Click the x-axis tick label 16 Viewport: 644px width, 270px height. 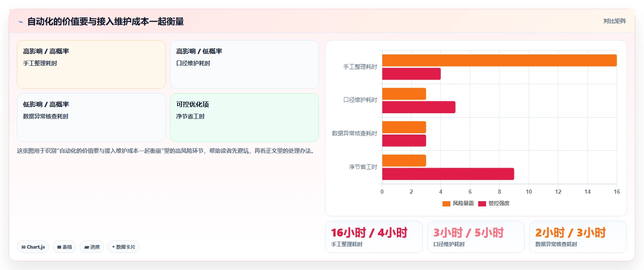617,192
